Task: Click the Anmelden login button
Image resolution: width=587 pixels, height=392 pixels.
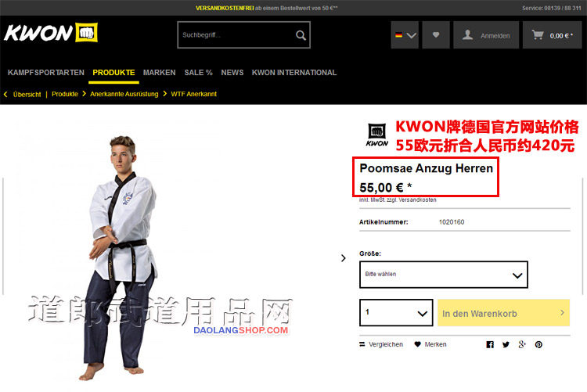Action: point(486,35)
